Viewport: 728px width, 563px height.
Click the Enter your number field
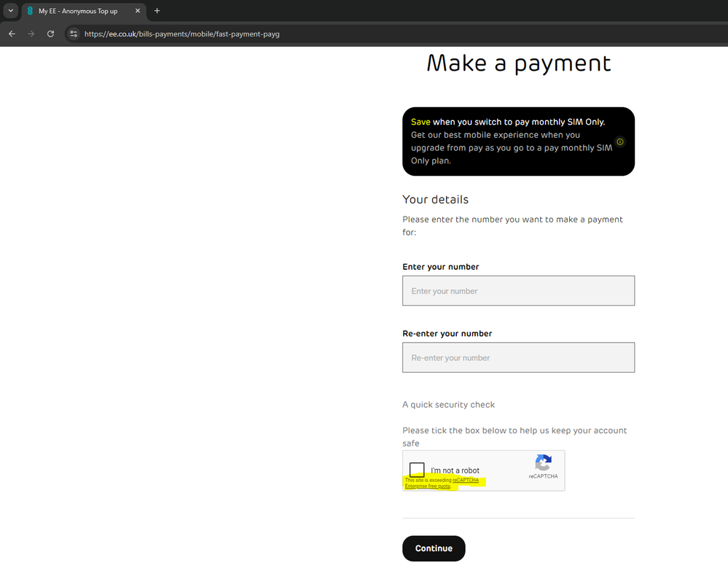[518, 291]
